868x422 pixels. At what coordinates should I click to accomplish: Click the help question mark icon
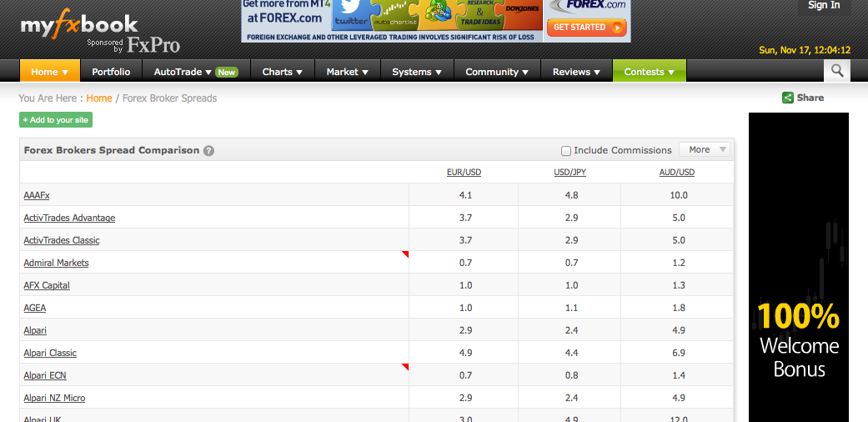(208, 151)
